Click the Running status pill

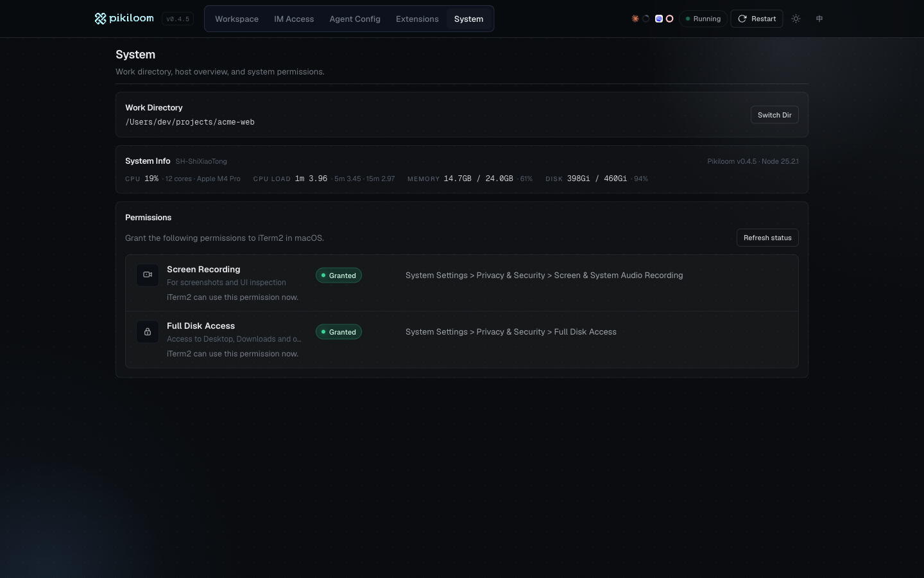pyautogui.click(x=703, y=19)
